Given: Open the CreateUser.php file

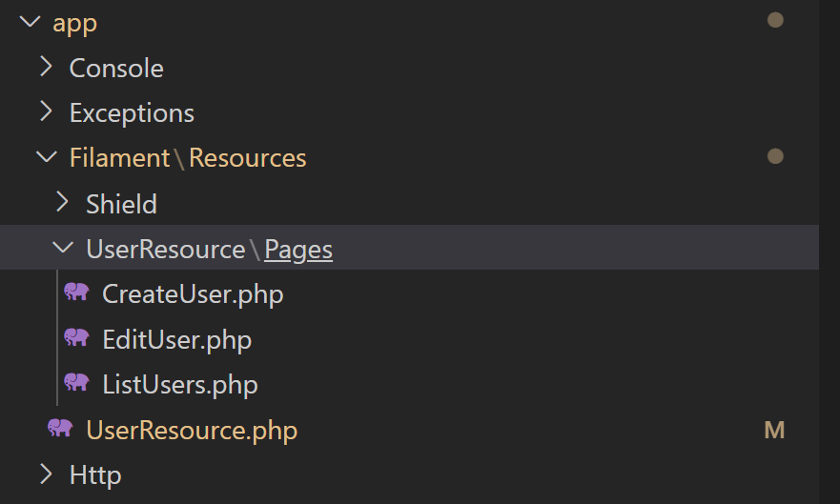Looking at the screenshot, I should pos(193,293).
